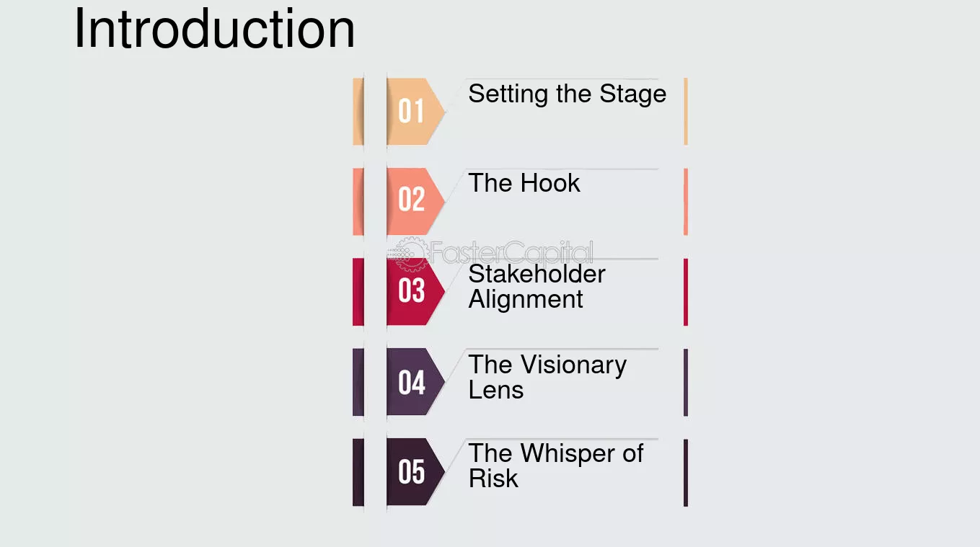Viewport: 980px width, 547px height.
Task: Click the crimson bar left of 03
Action: [x=358, y=292]
